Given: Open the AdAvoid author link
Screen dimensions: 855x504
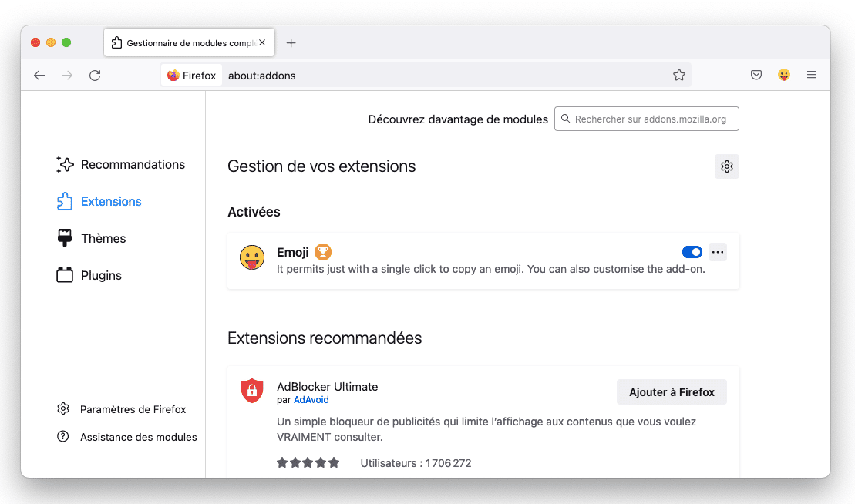Looking at the screenshot, I should (311, 400).
